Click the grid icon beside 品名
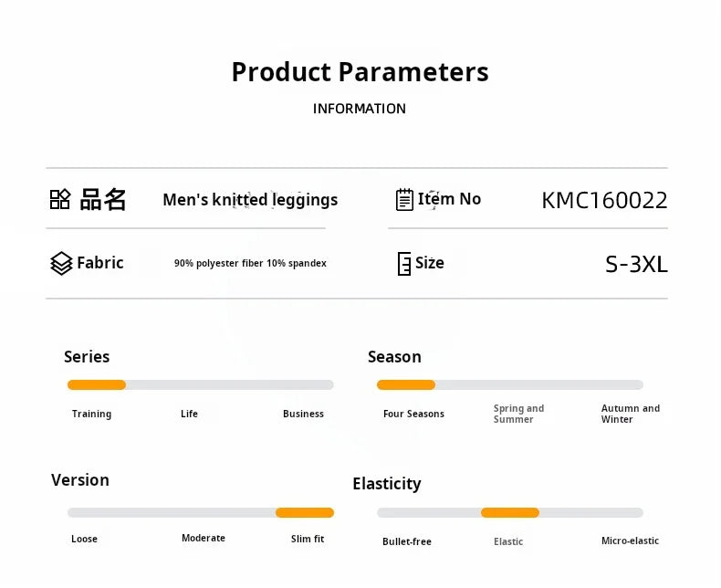Image resolution: width=721 pixels, height=588 pixels. (x=60, y=200)
